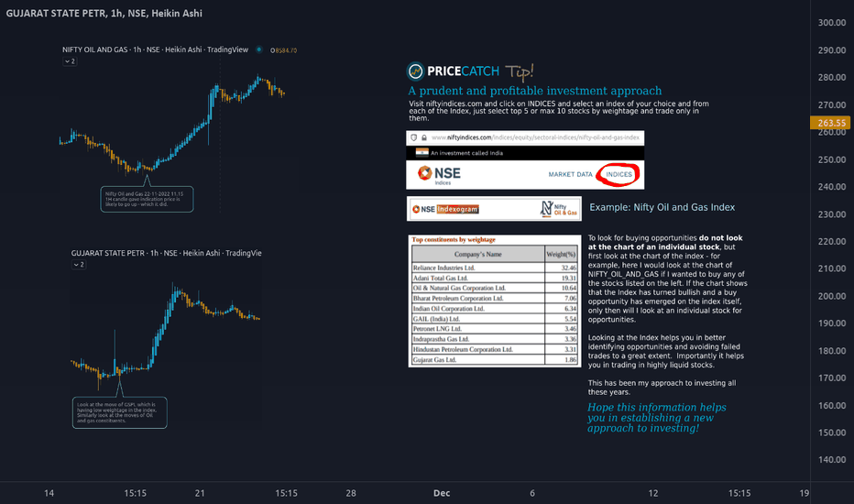Click the blue status dot beside Nifty title
854x504 pixels.
point(259,49)
